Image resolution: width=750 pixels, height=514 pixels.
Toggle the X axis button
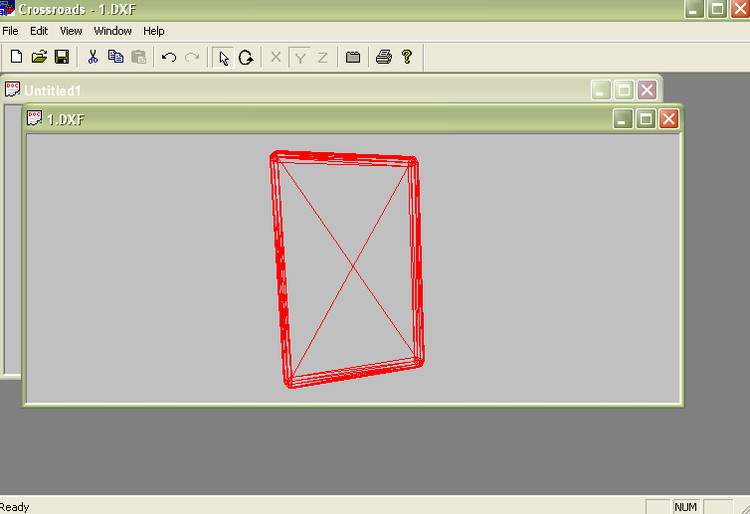pyautogui.click(x=276, y=57)
